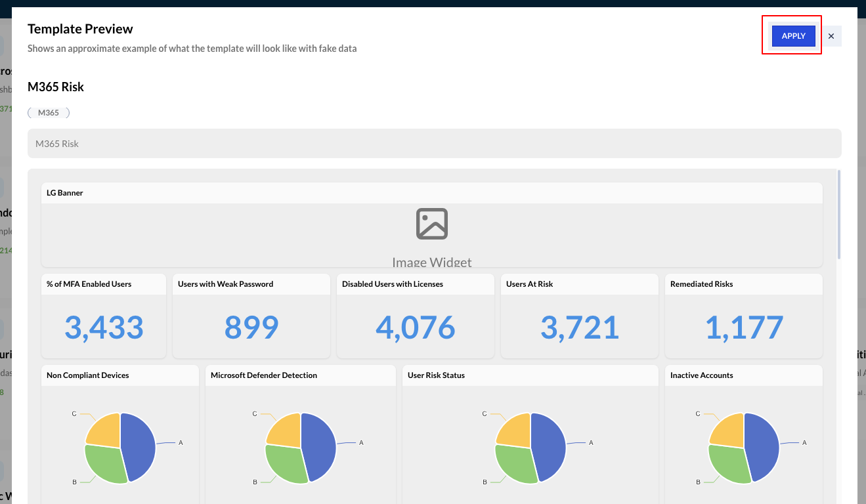Click the LG Banner widget title
Image resolution: width=866 pixels, height=504 pixels.
[x=65, y=193]
